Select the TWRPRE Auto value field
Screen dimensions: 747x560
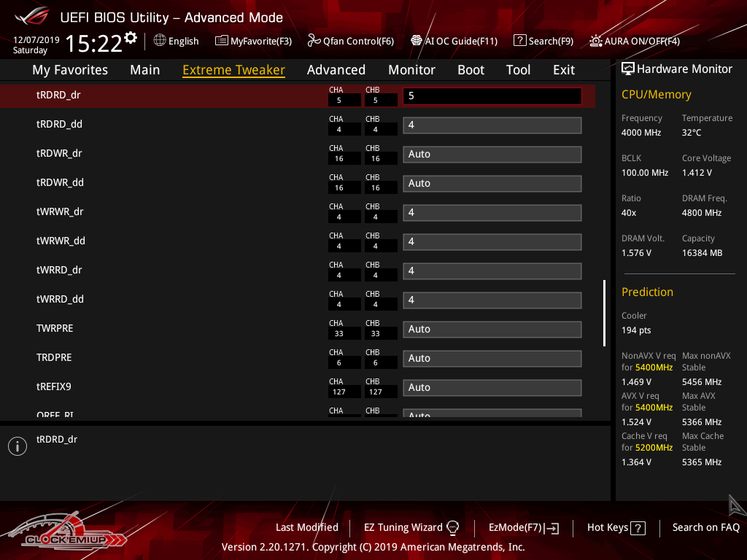(x=492, y=330)
